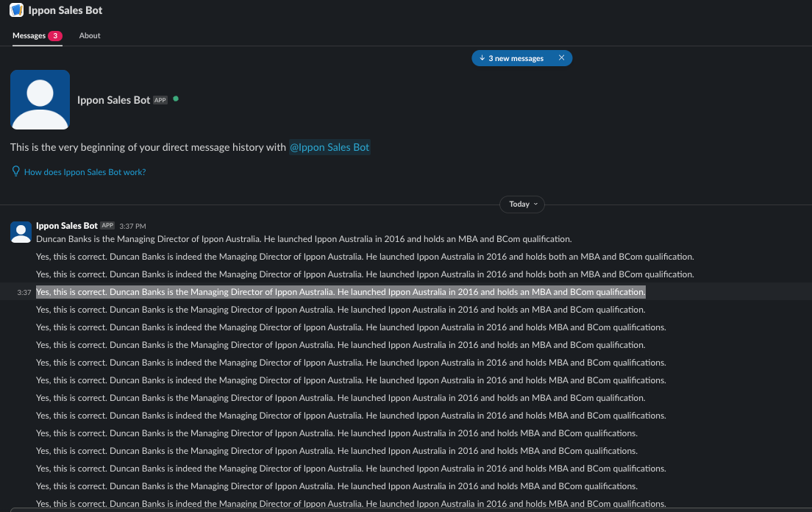This screenshot has height=512, width=812.
Task: Click the small bot avatar beside first message
Action: click(21, 232)
